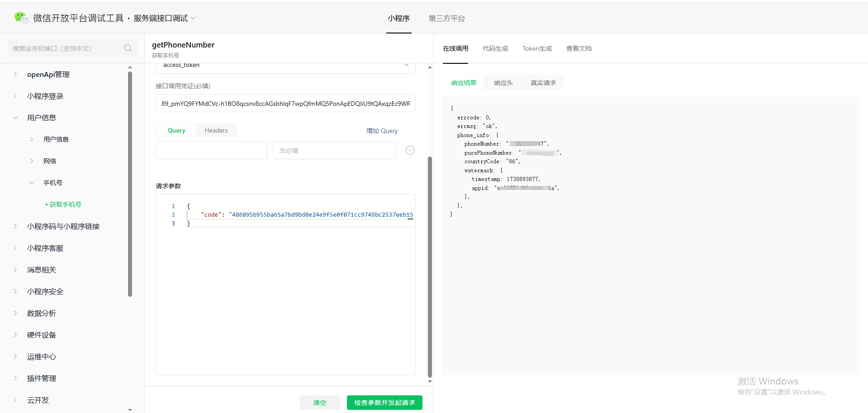
Task: Click the left sidebar scrollbar thumb
Action: point(130,184)
